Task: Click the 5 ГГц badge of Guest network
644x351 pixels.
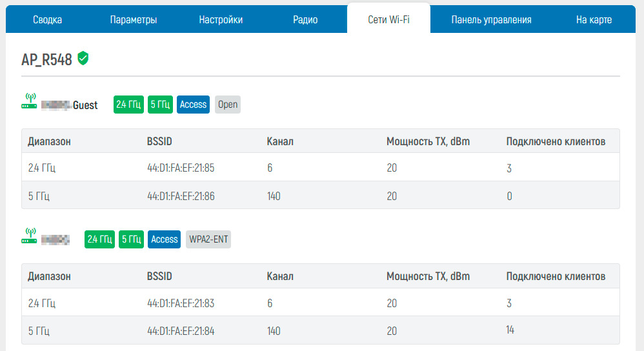Action: click(x=160, y=105)
